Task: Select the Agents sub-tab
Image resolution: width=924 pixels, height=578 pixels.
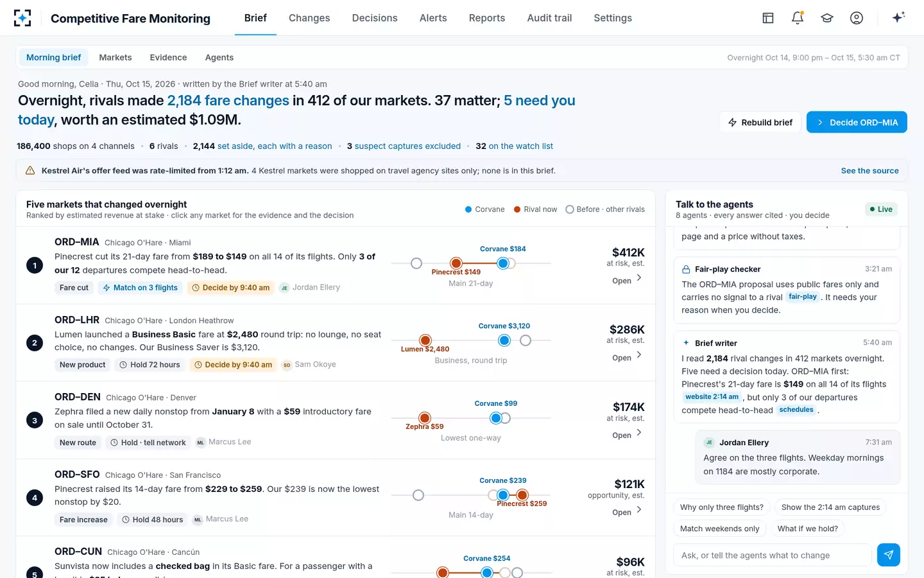Action: click(219, 57)
